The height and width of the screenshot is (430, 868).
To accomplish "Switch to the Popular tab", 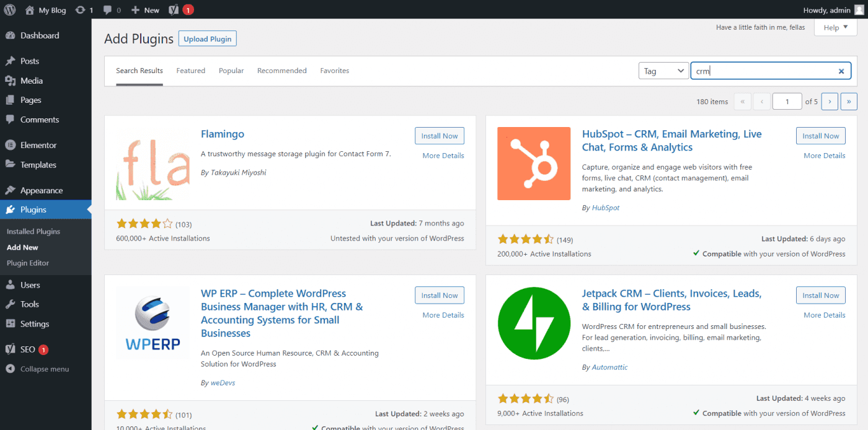I will (x=231, y=71).
